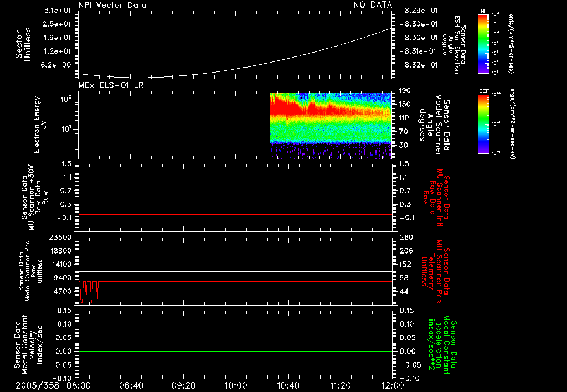567x392 pixels.
Task: Click the '9400' scanner position value
Action: click(63, 278)
